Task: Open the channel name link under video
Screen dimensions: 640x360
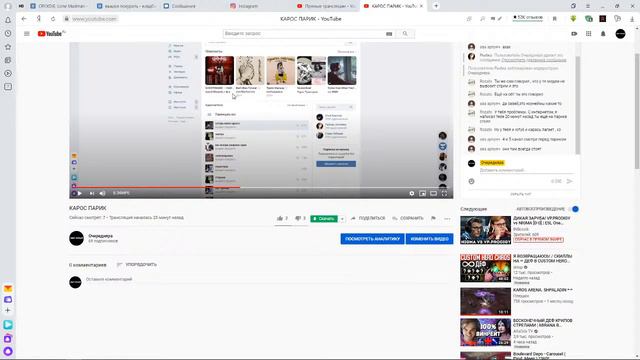Action: [100, 236]
